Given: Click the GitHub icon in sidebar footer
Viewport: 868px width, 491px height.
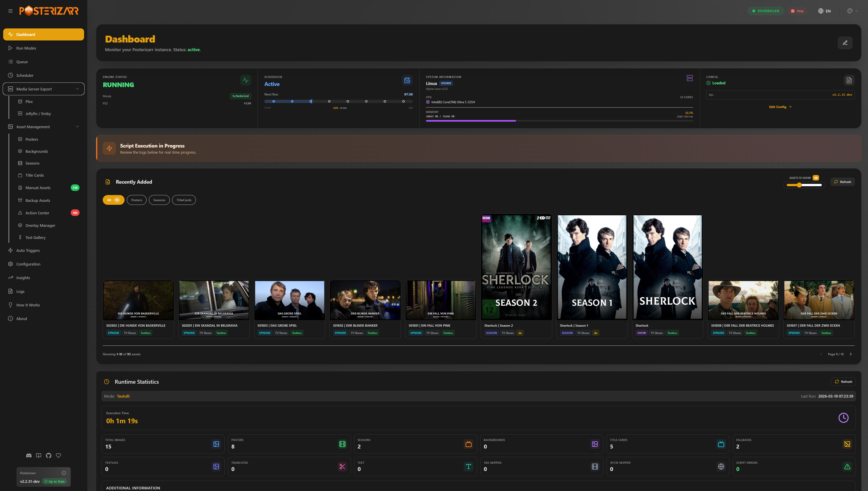Looking at the screenshot, I should 49,456.
